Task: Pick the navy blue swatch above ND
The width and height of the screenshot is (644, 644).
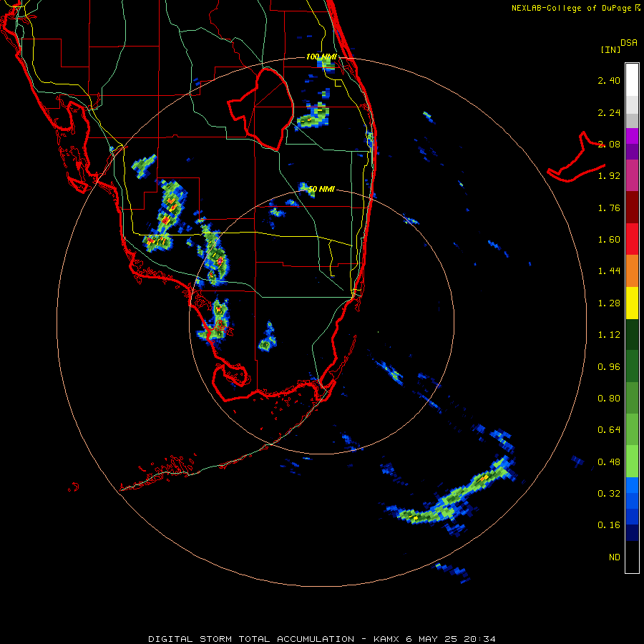Action: coord(632,533)
